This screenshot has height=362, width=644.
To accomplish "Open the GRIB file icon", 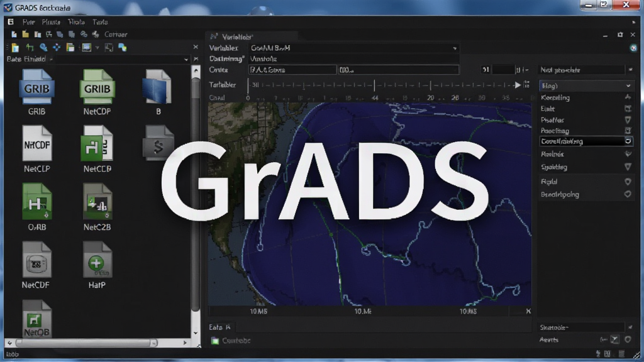I will coord(36,87).
